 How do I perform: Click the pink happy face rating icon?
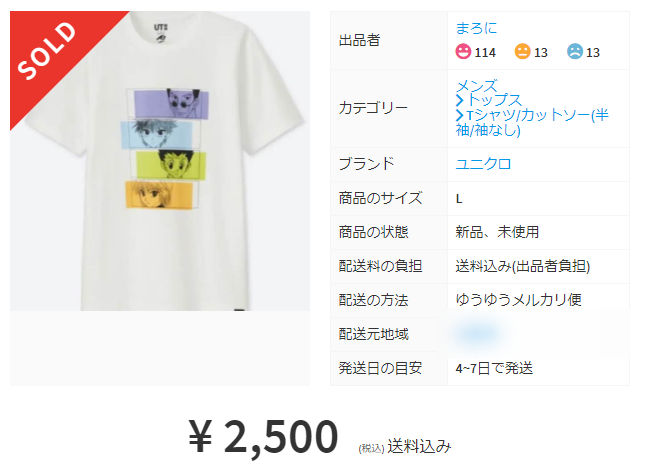click(463, 52)
